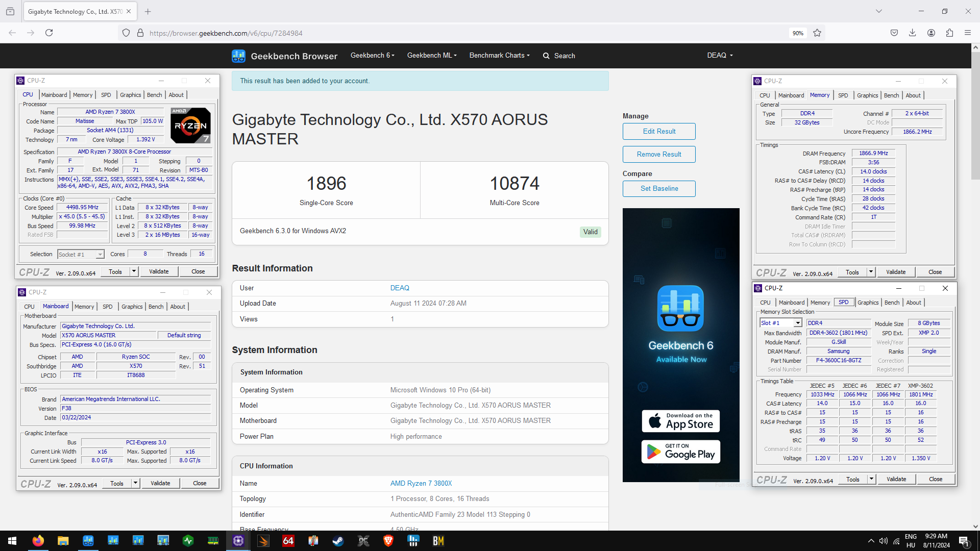This screenshot has height=551, width=980.
Task: Launch Steam from taskbar
Action: 338,541
